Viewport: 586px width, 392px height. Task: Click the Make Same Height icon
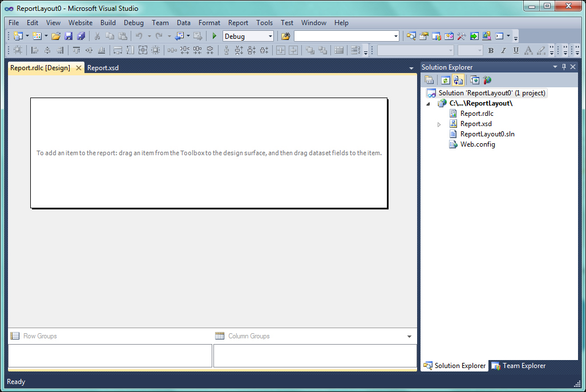[130, 50]
